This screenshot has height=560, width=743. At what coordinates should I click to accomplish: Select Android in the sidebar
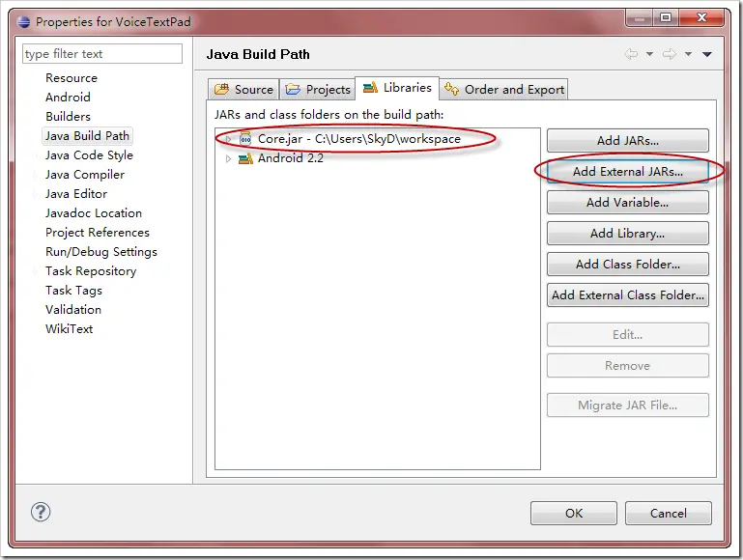tap(68, 98)
